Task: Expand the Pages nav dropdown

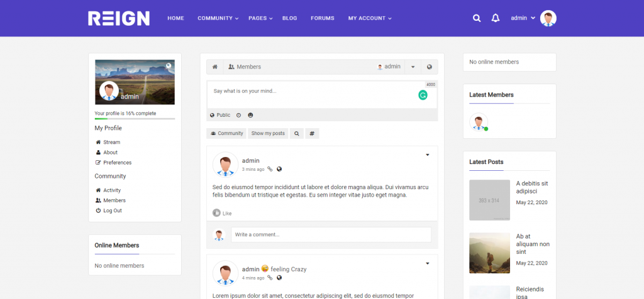Action: click(x=260, y=18)
